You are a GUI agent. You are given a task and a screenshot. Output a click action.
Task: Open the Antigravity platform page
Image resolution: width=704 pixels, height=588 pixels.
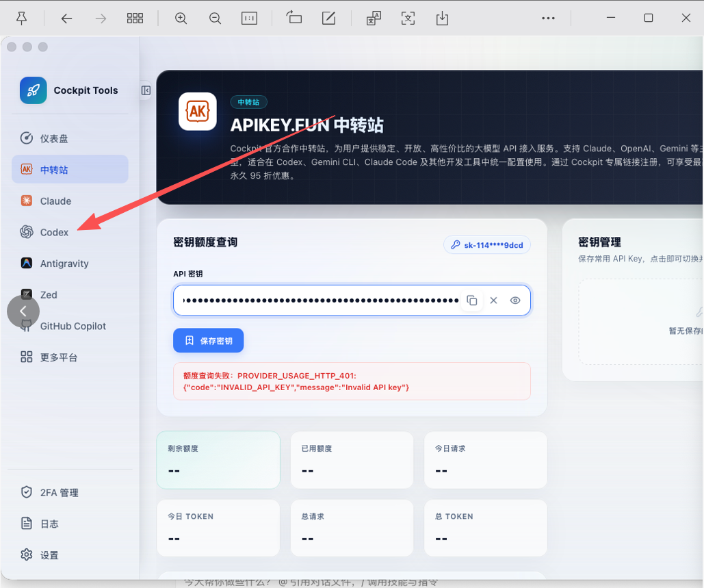pyautogui.click(x=70, y=264)
